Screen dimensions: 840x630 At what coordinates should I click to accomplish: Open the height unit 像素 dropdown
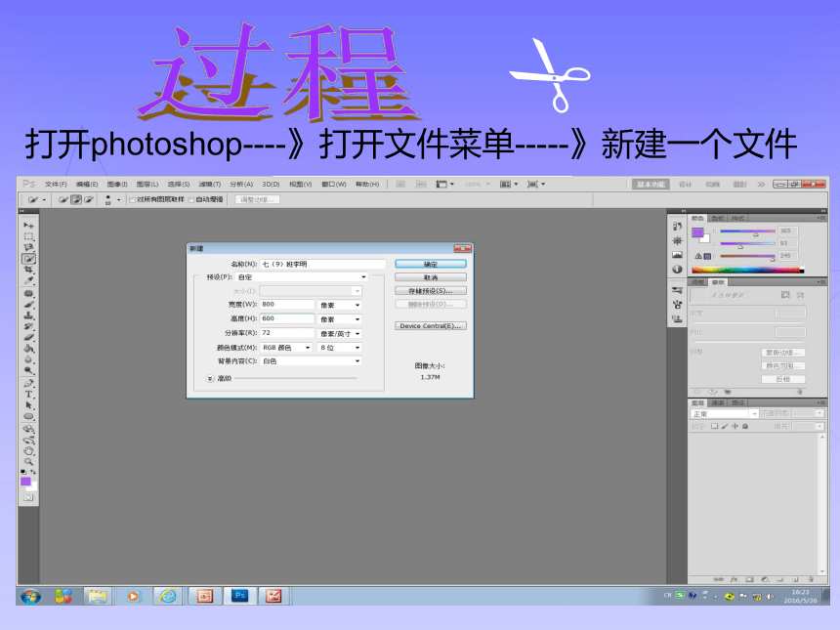pyautogui.click(x=340, y=319)
